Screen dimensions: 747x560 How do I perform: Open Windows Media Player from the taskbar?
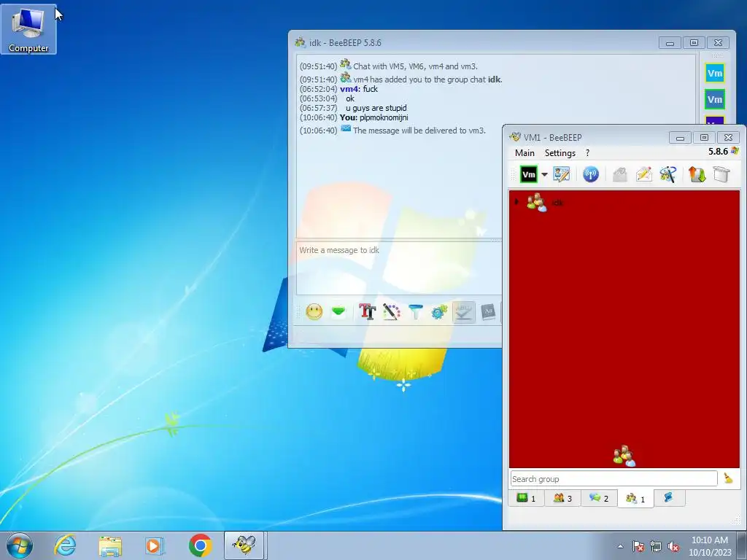(155, 545)
